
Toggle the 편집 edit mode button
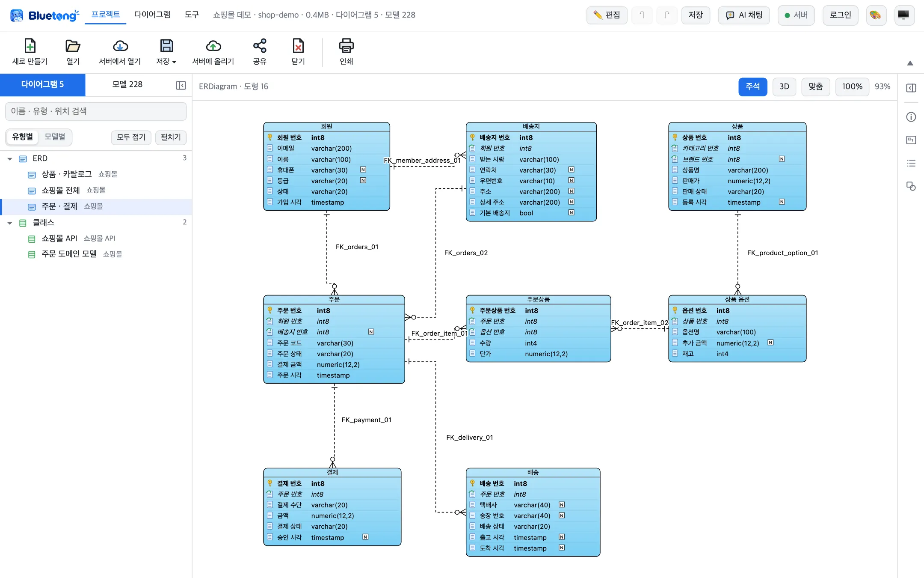pos(607,15)
